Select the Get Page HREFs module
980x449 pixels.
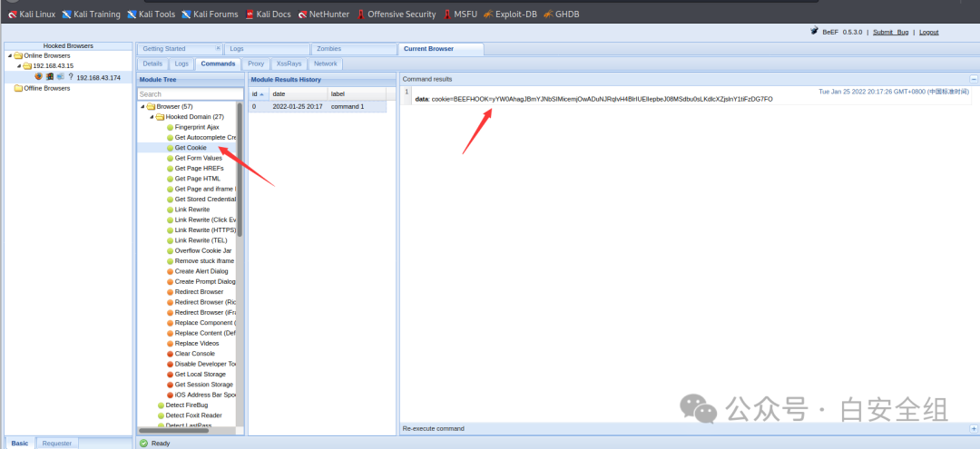click(199, 168)
